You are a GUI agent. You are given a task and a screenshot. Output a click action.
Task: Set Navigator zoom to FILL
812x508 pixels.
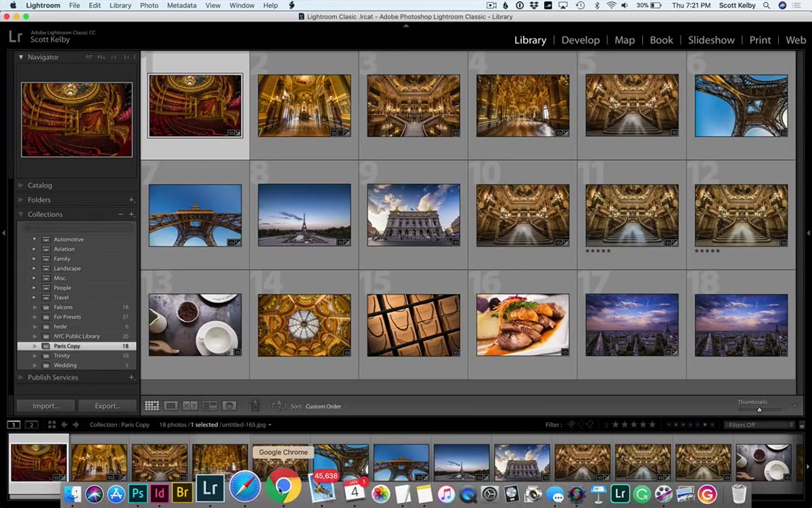101,58
